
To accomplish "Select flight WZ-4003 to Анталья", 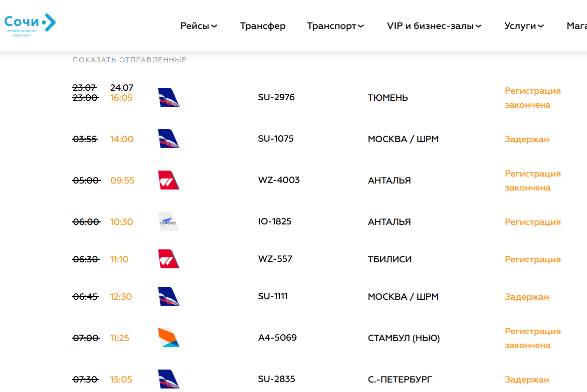I will point(279,180).
